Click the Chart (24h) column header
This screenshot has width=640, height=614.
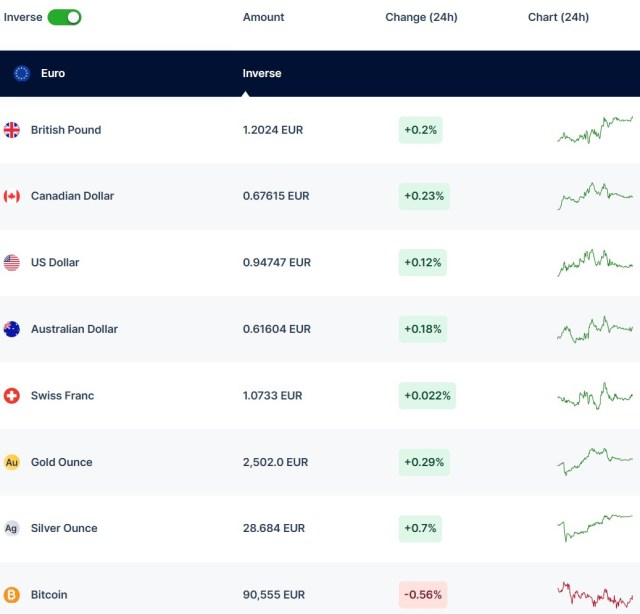pyautogui.click(x=558, y=17)
